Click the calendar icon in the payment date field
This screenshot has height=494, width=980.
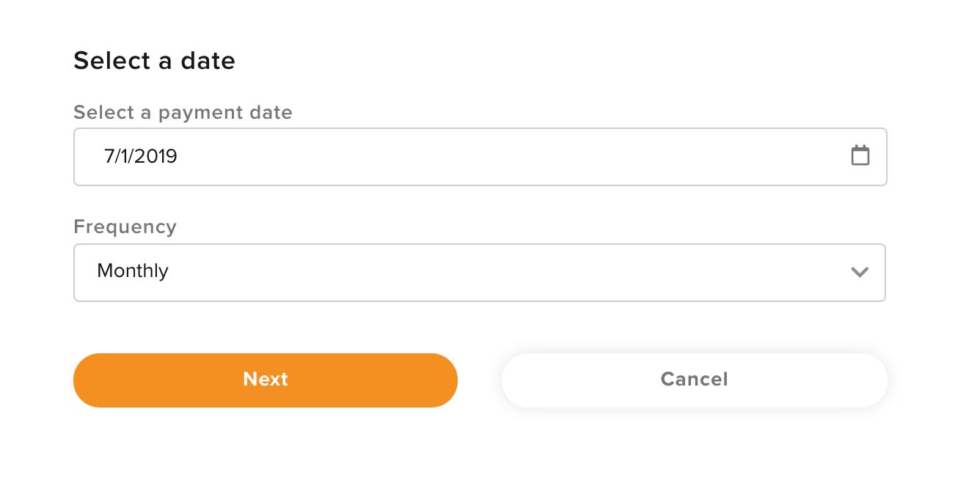point(860,155)
